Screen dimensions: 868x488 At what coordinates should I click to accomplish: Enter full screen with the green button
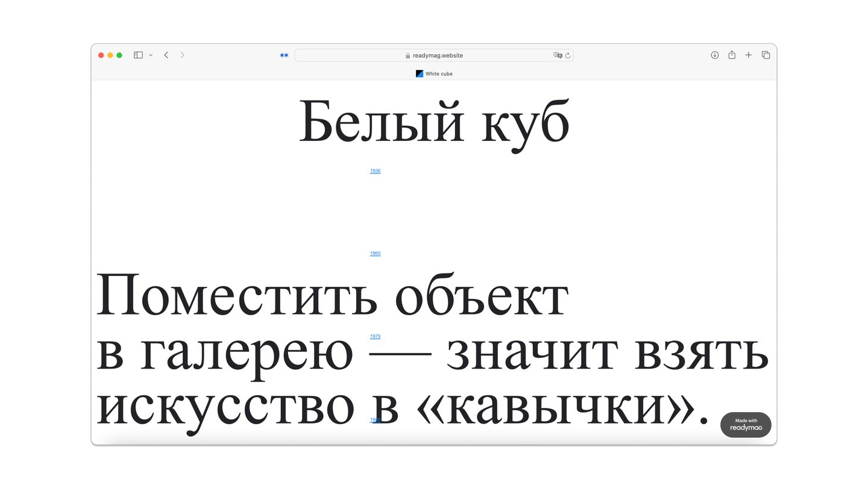119,55
